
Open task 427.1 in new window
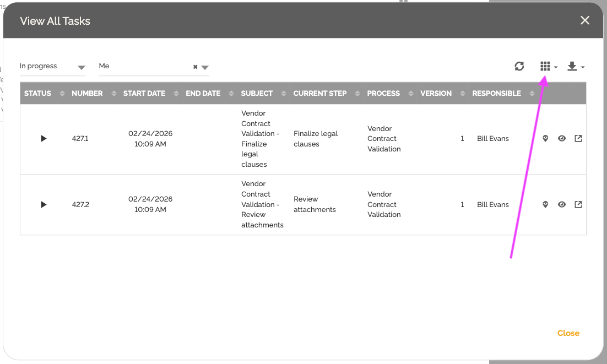[578, 139]
